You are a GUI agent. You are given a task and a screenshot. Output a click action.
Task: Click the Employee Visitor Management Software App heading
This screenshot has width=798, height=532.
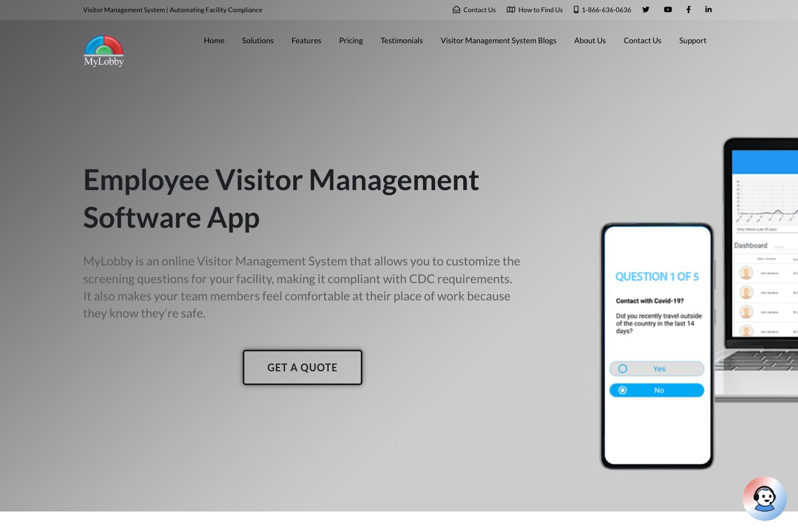tap(281, 198)
